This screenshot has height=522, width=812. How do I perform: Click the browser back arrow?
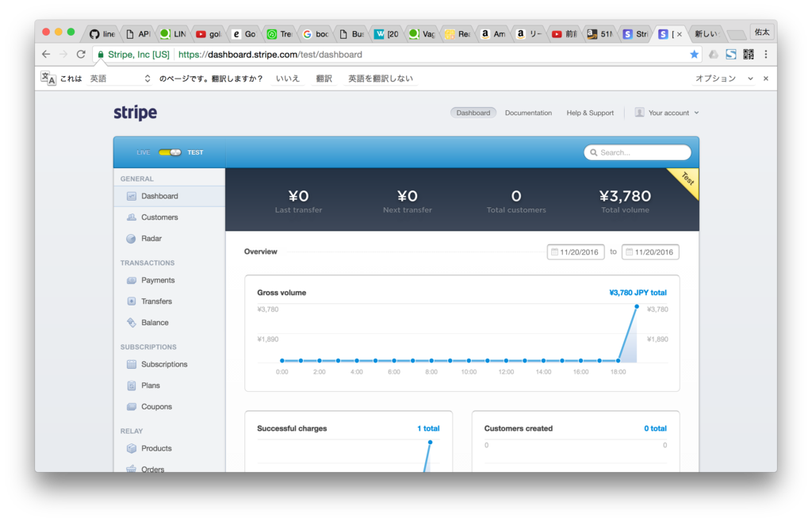click(x=46, y=55)
